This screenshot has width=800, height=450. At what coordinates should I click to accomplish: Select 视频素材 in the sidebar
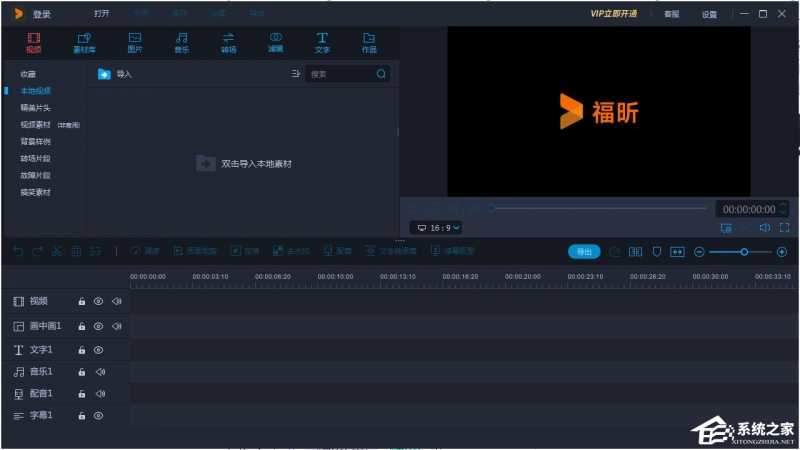[x=36, y=124]
